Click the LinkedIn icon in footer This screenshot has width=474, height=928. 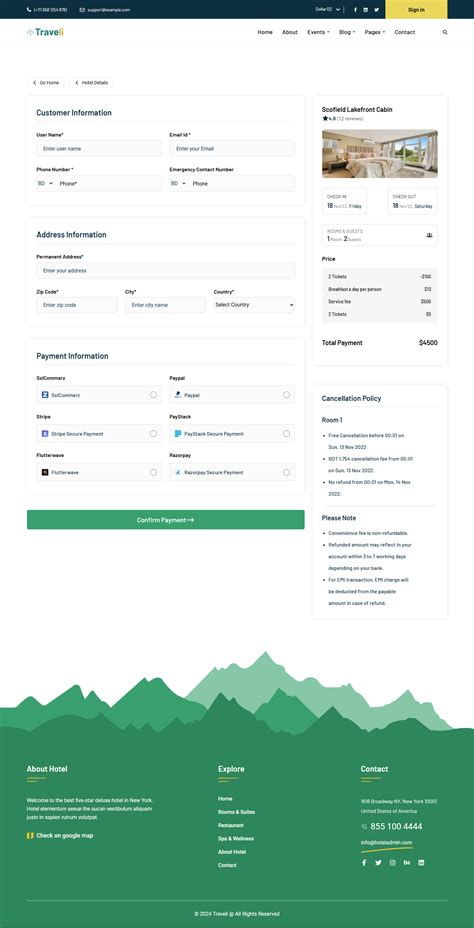click(x=421, y=862)
